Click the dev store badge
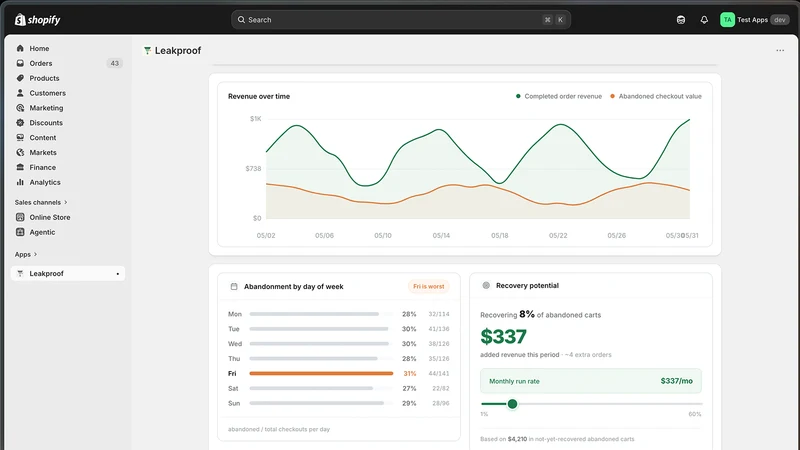Screen dimensions: 800x450 tap(779, 20)
